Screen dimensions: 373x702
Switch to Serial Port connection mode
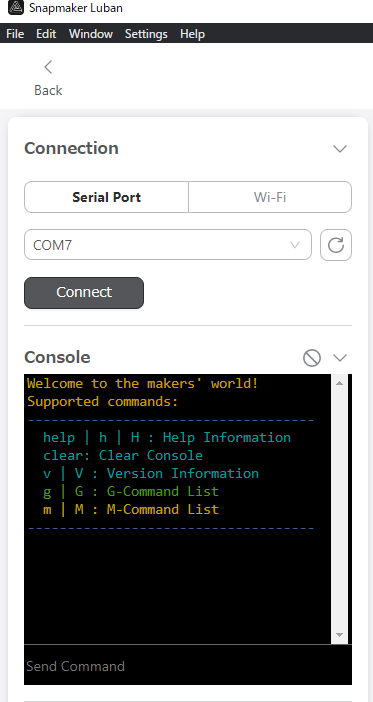pos(107,197)
